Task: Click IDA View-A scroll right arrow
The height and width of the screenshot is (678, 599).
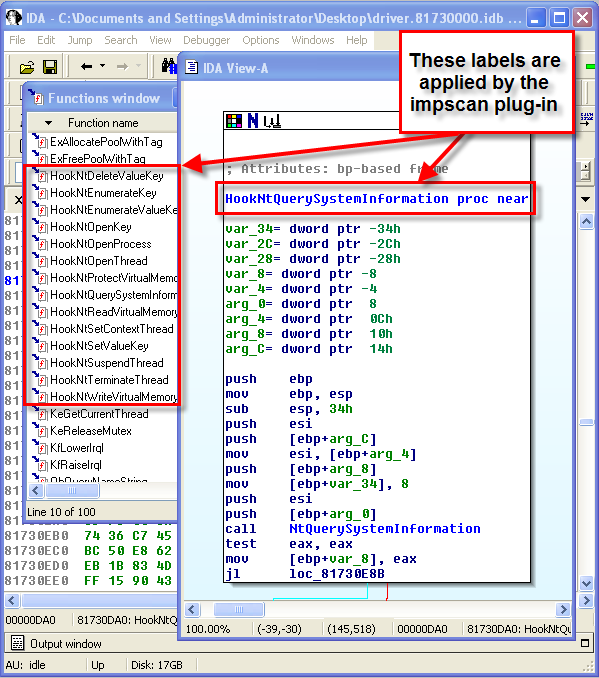Action: (563, 610)
